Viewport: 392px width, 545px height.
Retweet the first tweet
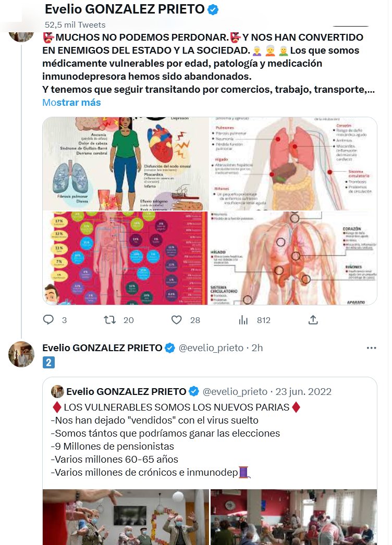pyautogui.click(x=110, y=320)
